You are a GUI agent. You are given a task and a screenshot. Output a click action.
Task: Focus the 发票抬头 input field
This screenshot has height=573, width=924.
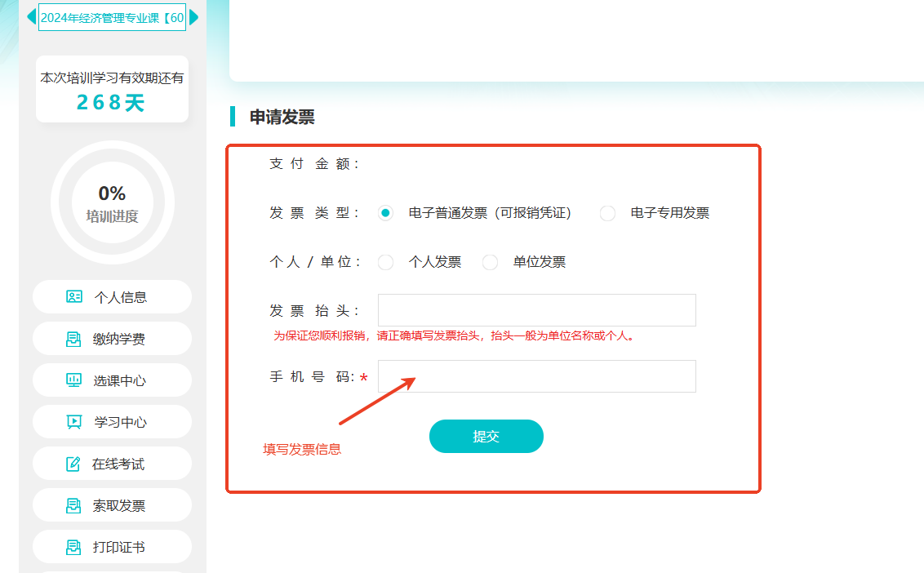(537, 310)
